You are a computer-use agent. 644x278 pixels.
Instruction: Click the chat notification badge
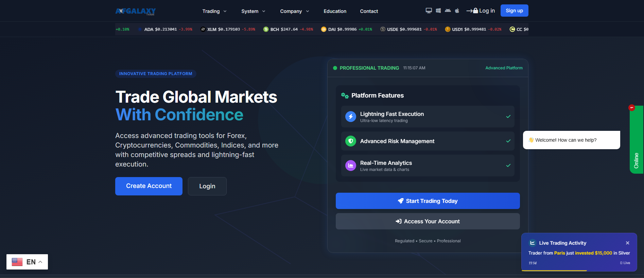[632, 108]
